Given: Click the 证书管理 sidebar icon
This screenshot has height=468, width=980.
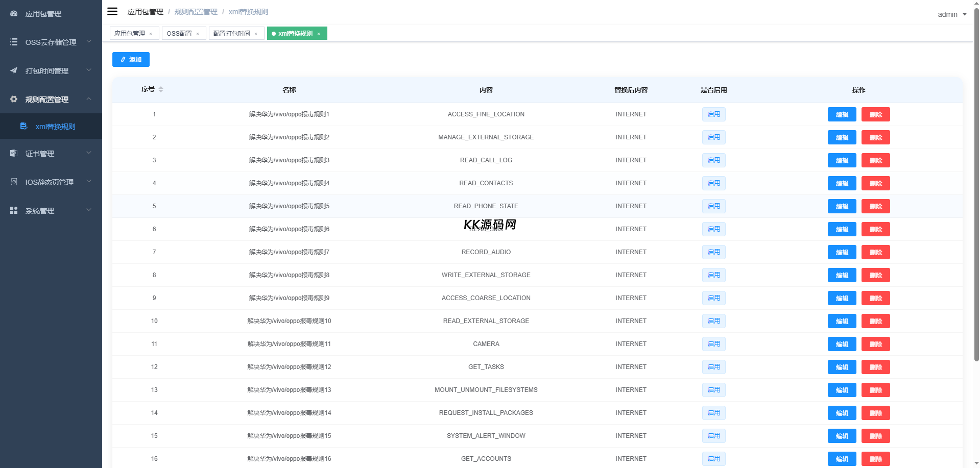Looking at the screenshot, I should point(14,153).
